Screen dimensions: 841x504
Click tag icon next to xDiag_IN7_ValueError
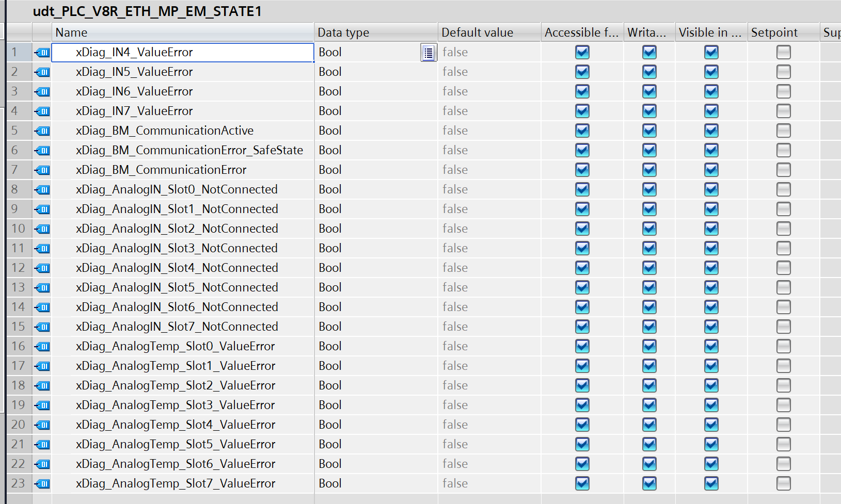point(42,111)
